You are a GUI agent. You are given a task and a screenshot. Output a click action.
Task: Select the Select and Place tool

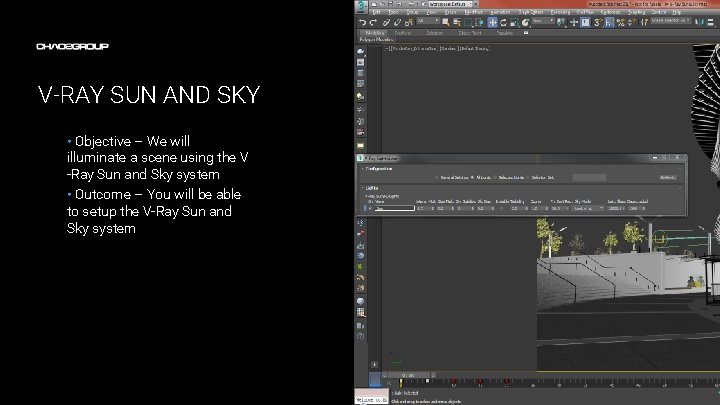pyautogui.click(x=525, y=22)
